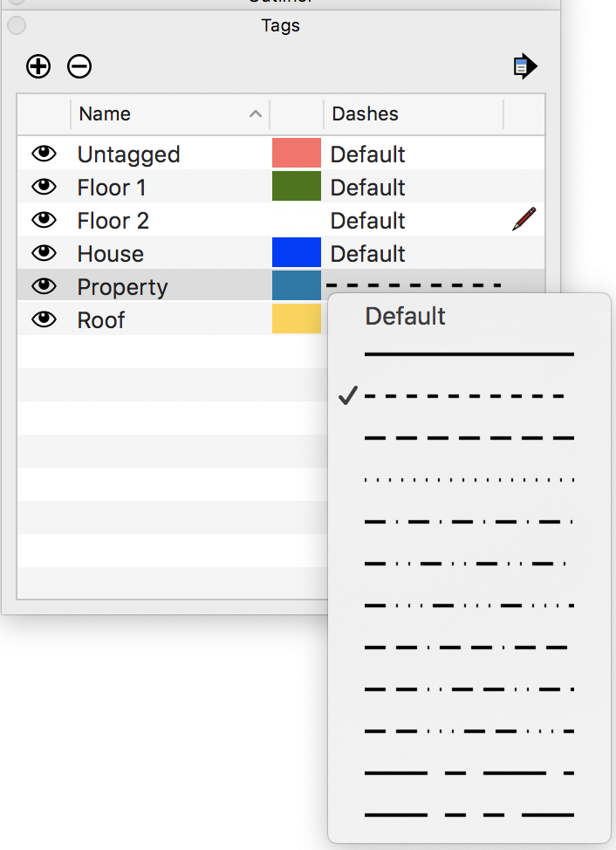
Task: Open the blue House color swatch
Action: coord(297,253)
